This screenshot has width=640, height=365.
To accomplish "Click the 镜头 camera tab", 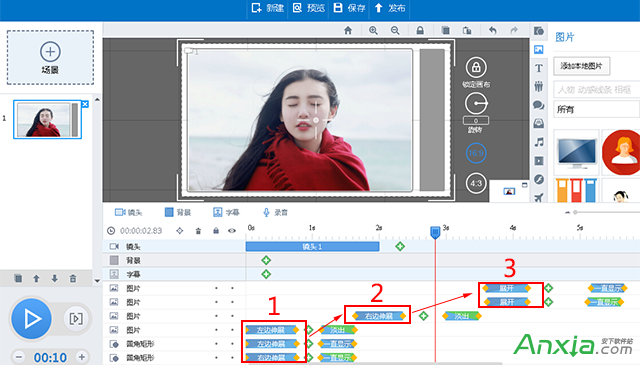I will pos(129,212).
